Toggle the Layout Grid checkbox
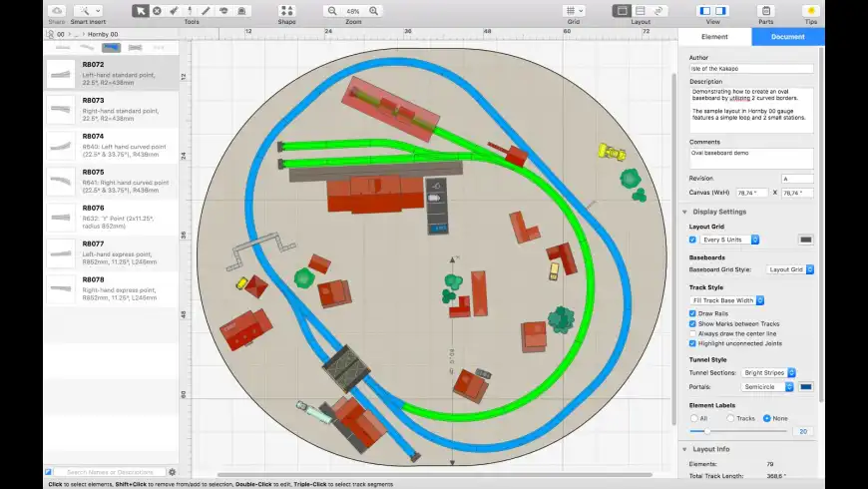Viewport: 868px width, 489px height. tap(692, 240)
